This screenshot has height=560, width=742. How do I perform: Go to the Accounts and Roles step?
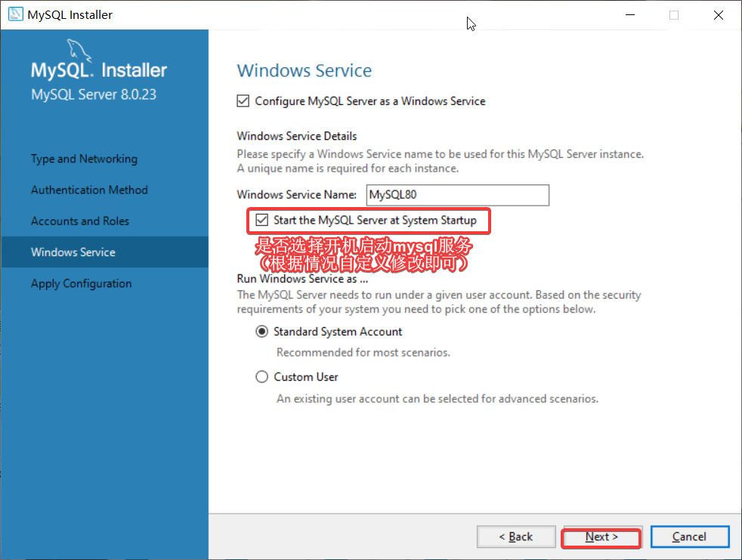(x=80, y=221)
